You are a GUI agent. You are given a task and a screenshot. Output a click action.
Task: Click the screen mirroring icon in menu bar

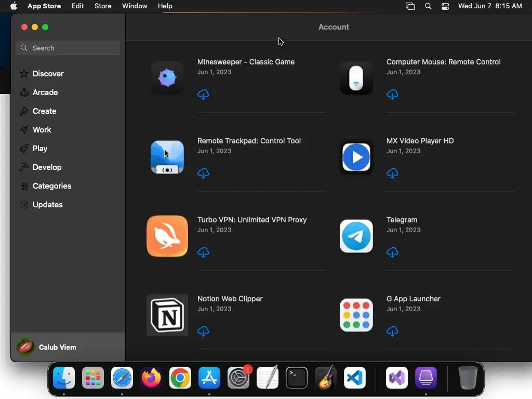[410, 6]
